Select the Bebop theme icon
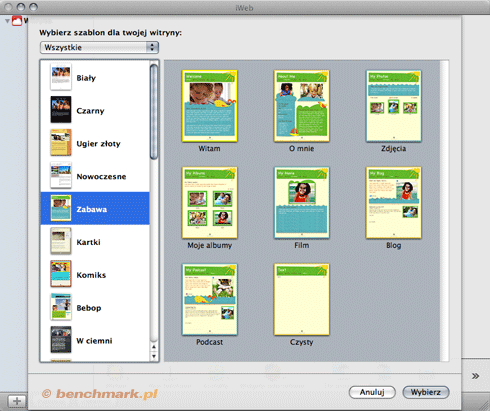The height and width of the screenshot is (411, 490). tap(61, 307)
